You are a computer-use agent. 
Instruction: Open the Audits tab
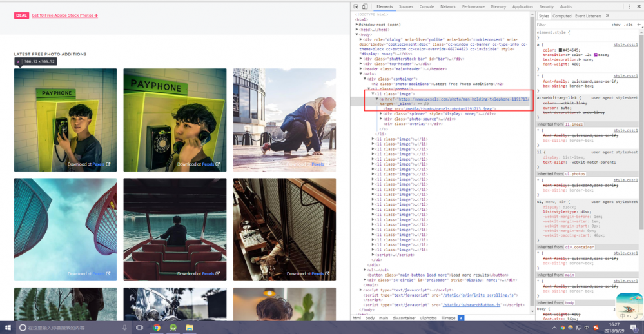tap(565, 6)
